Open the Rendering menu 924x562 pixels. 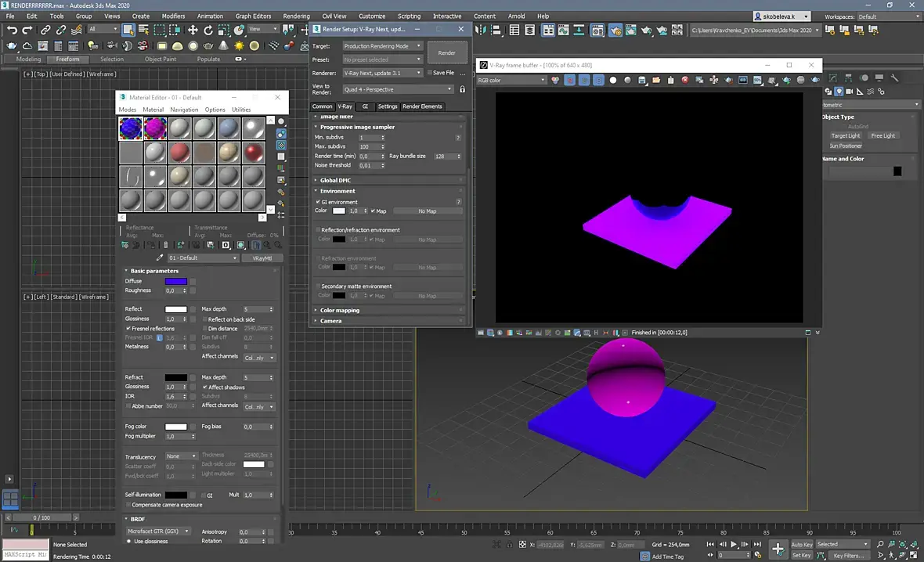pos(296,16)
